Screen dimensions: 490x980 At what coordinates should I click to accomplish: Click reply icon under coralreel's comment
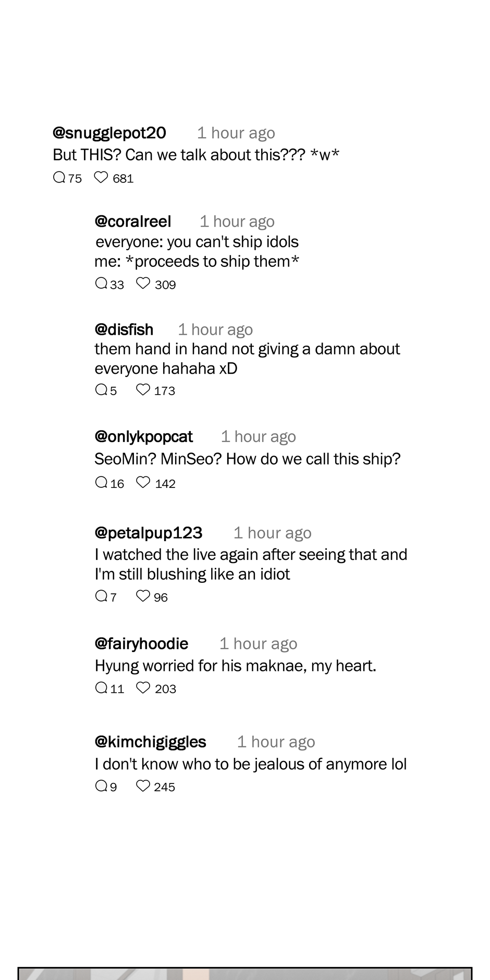tap(101, 284)
